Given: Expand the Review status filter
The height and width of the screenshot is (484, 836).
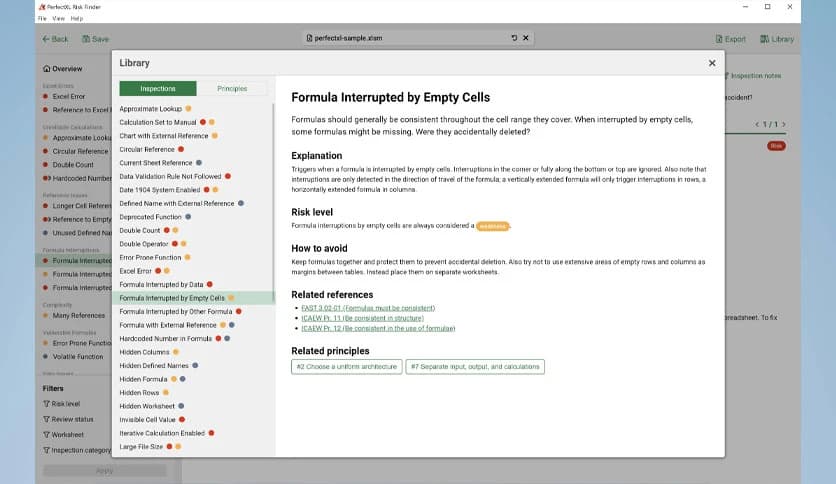Looking at the screenshot, I should point(68,420).
